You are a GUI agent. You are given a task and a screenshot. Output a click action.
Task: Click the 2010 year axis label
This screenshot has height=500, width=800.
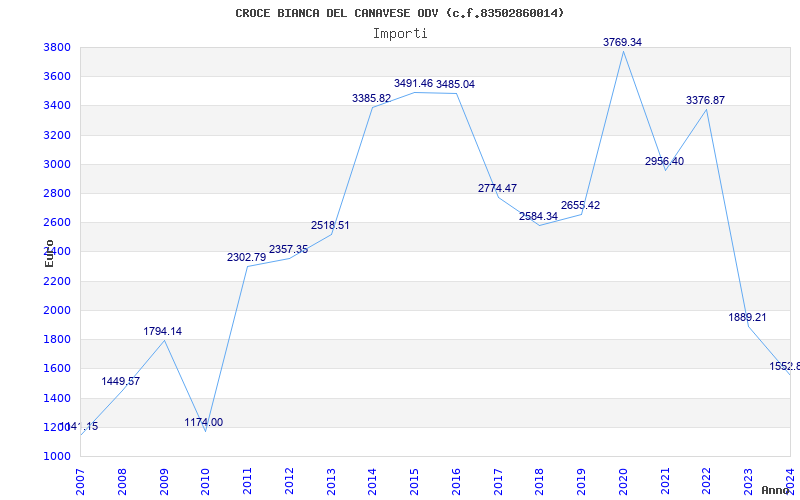[206, 482]
